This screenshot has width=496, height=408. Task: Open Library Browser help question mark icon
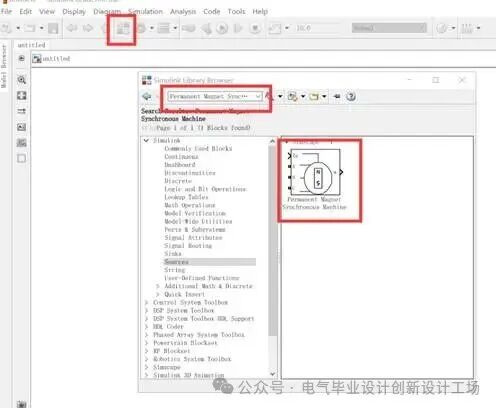(351, 97)
